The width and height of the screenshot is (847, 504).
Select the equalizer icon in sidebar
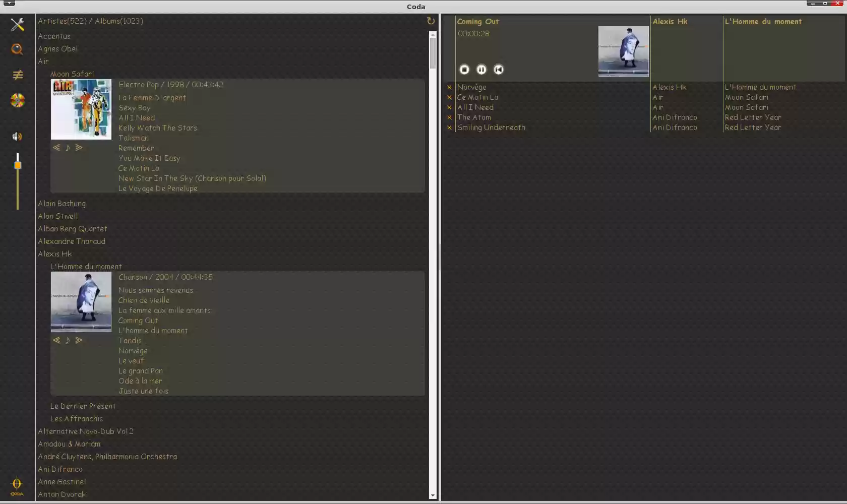pos(17,75)
